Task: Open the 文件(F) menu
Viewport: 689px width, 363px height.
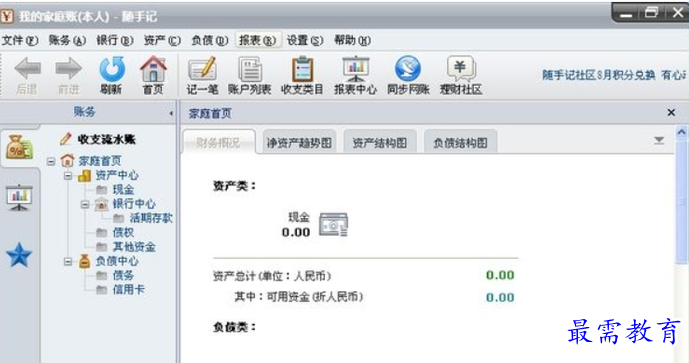Action: 20,40
